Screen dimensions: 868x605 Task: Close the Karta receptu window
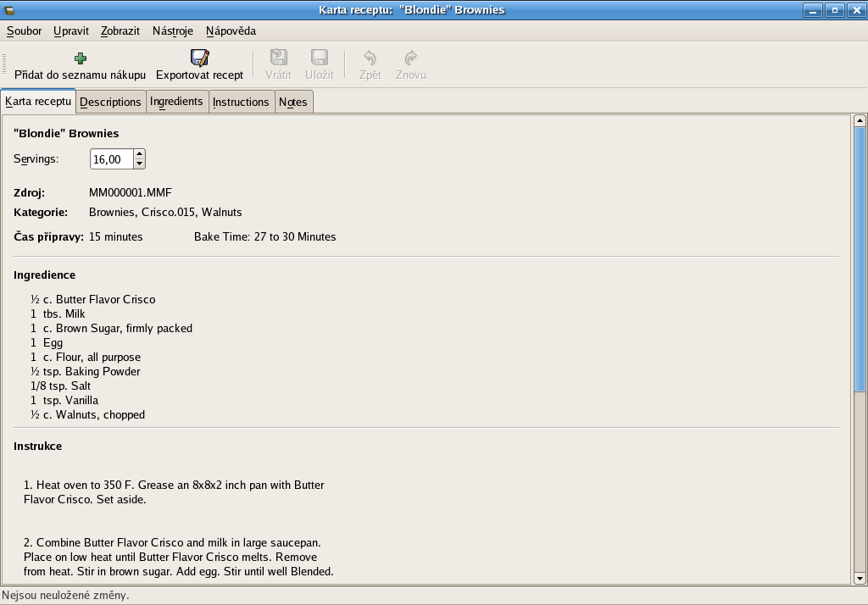(856, 10)
